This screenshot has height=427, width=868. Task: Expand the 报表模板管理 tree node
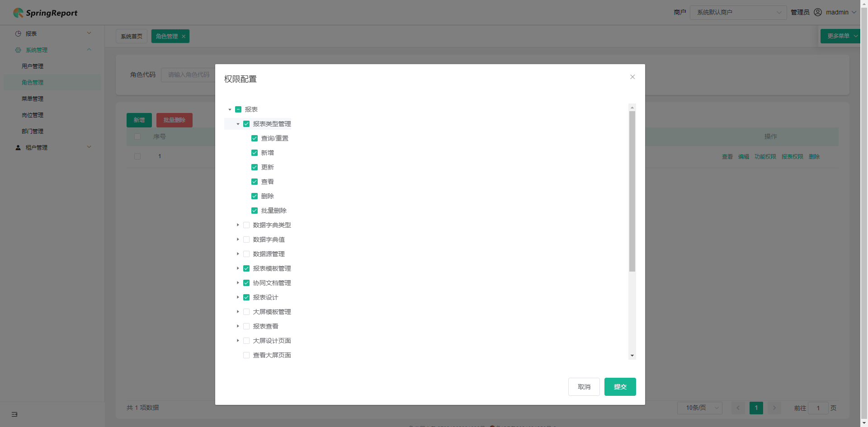(x=238, y=268)
